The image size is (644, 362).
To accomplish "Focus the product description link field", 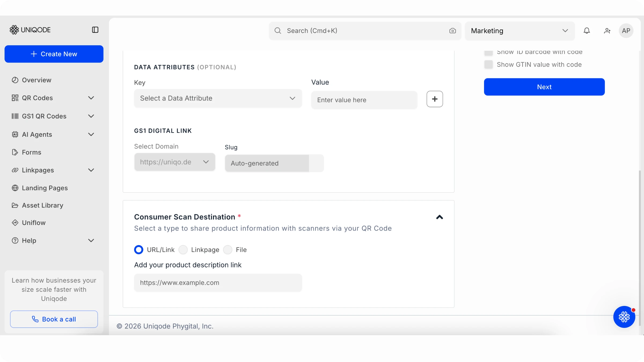I will 218,283.
